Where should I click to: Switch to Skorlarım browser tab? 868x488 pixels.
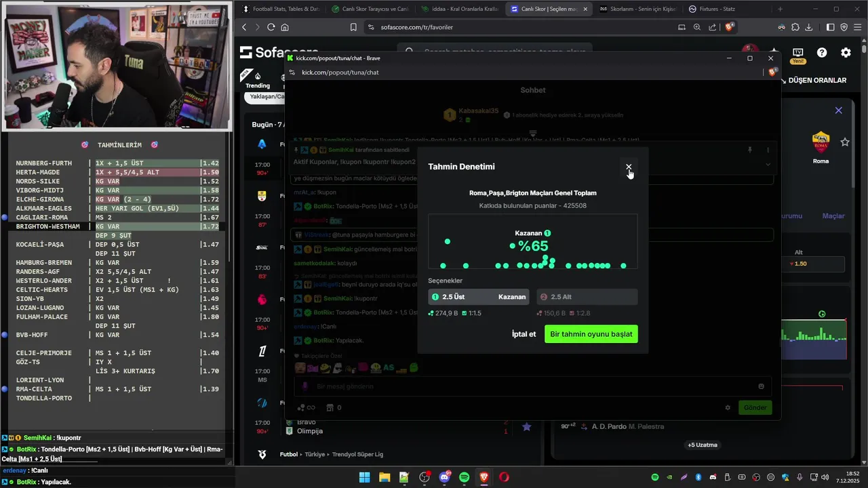pos(637,9)
